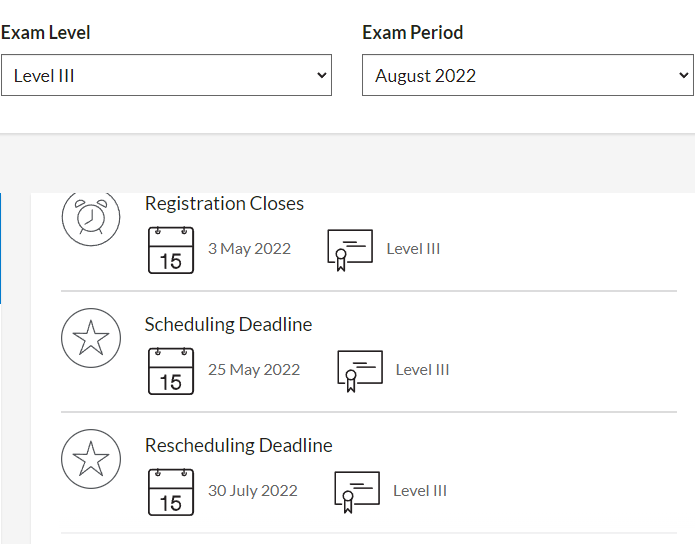Viewport: 695px width, 544px height.
Task: Click the alarm clock icon beside Registration Closes
Action: [91, 216]
